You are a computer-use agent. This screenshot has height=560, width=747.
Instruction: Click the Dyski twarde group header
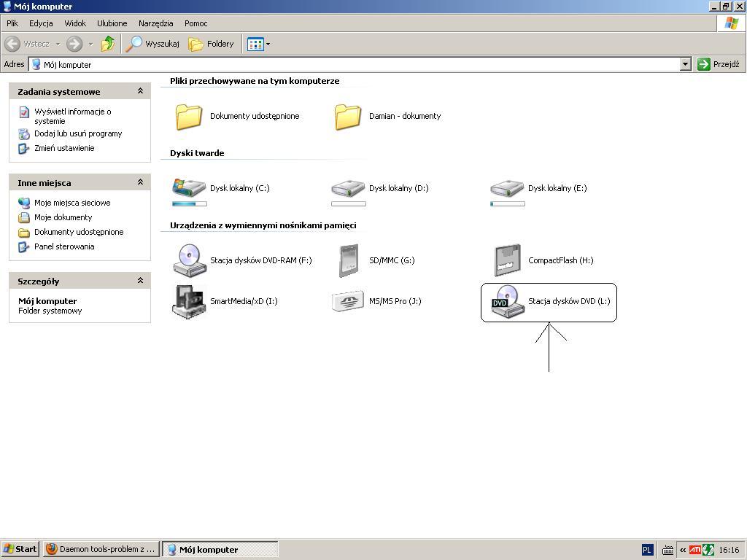coord(197,153)
